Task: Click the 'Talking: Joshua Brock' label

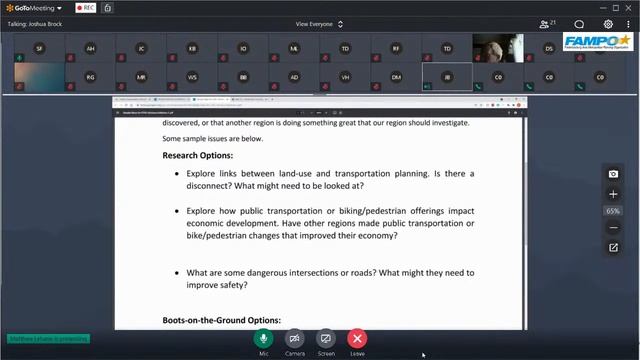Action: [x=35, y=24]
